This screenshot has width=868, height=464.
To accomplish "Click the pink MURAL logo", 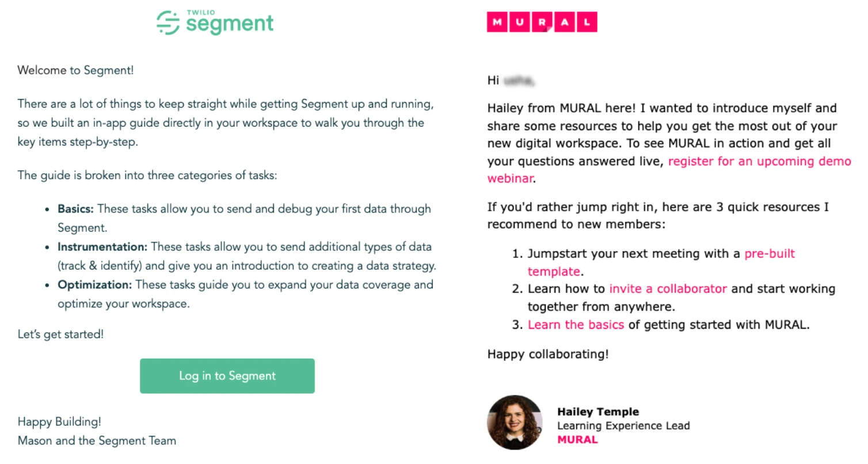I will click(542, 22).
